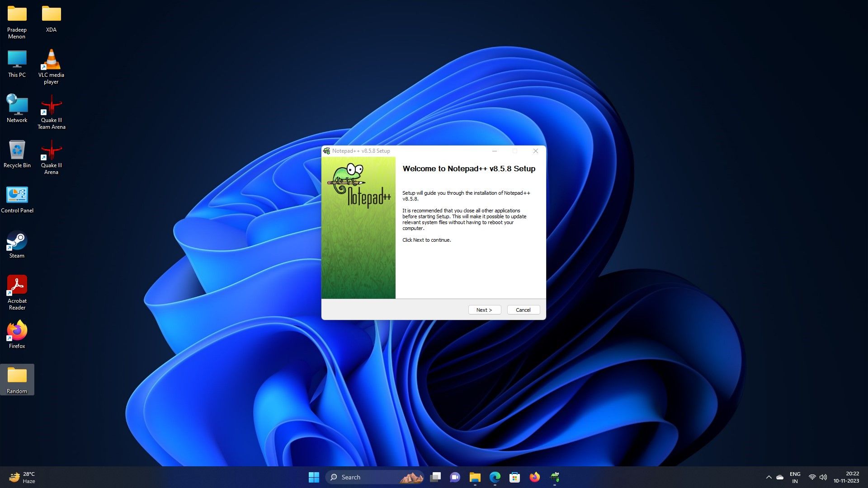Open the taskbar Microsoft Edge icon
The width and height of the screenshot is (868, 488).
click(495, 477)
